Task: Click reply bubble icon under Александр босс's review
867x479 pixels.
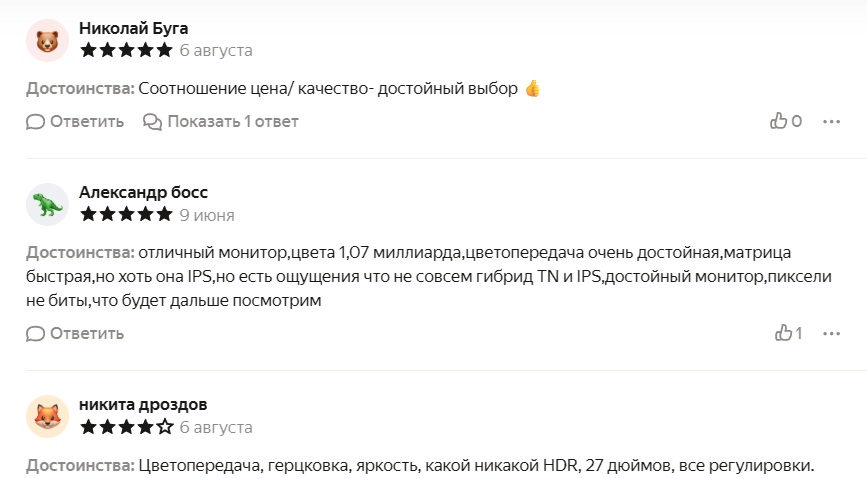Action: (x=35, y=334)
